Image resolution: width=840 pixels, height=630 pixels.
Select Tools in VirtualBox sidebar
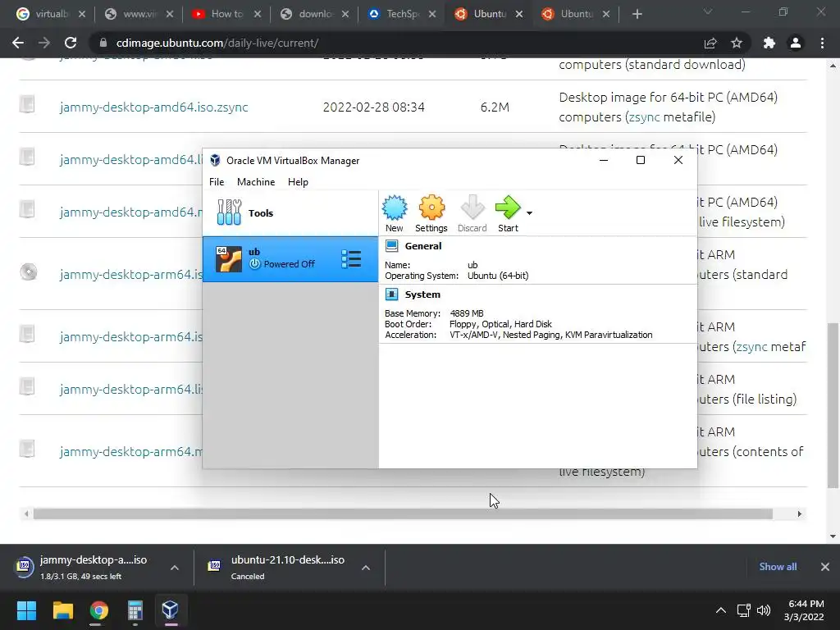(290, 213)
